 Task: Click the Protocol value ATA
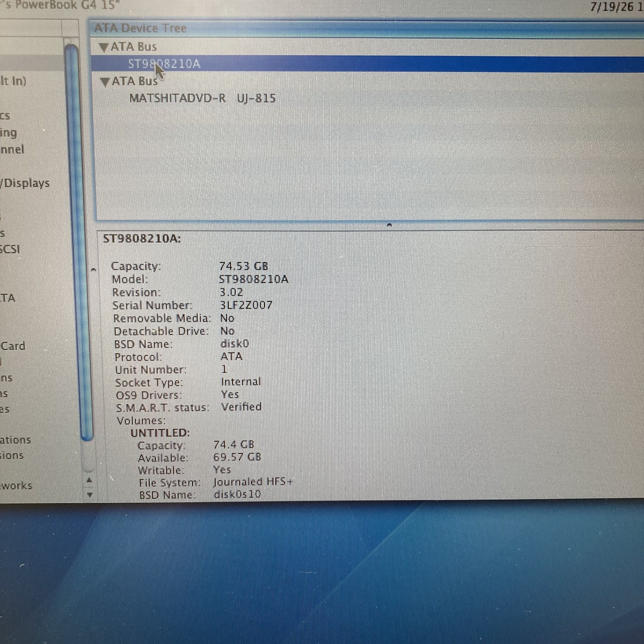[231, 357]
